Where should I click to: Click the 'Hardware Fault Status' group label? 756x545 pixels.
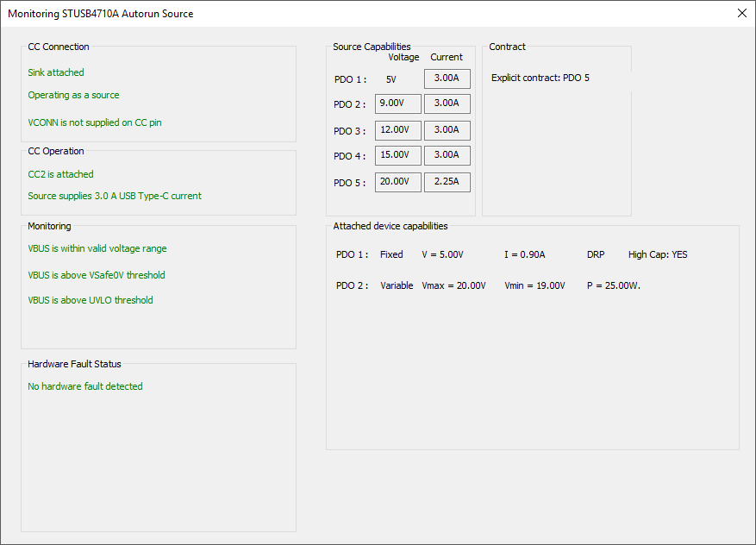[x=74, y=364]
